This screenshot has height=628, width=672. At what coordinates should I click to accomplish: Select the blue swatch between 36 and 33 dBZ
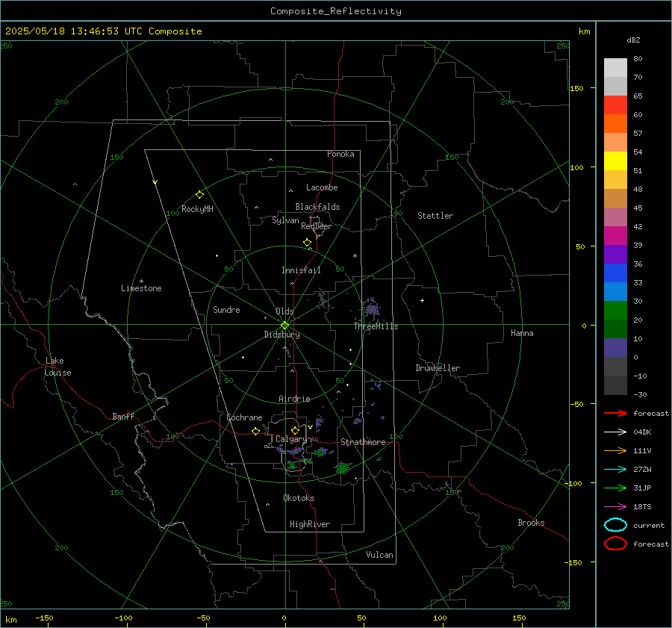(x=615, y=273)
